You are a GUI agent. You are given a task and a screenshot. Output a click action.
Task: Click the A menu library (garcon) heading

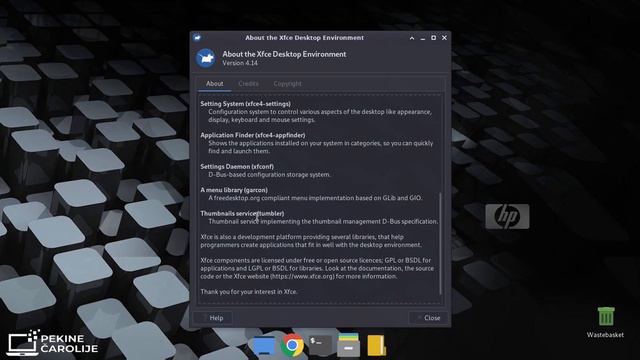[234, 190]
